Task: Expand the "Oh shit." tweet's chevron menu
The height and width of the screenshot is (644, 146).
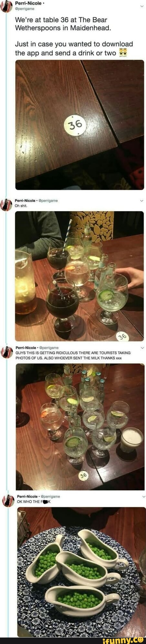Action: click(141, 201)
